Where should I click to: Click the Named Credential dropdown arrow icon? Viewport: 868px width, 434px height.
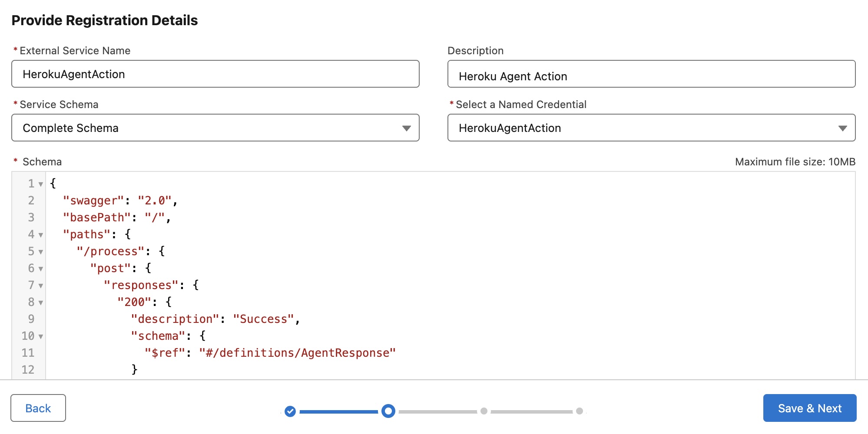point(842,128)
